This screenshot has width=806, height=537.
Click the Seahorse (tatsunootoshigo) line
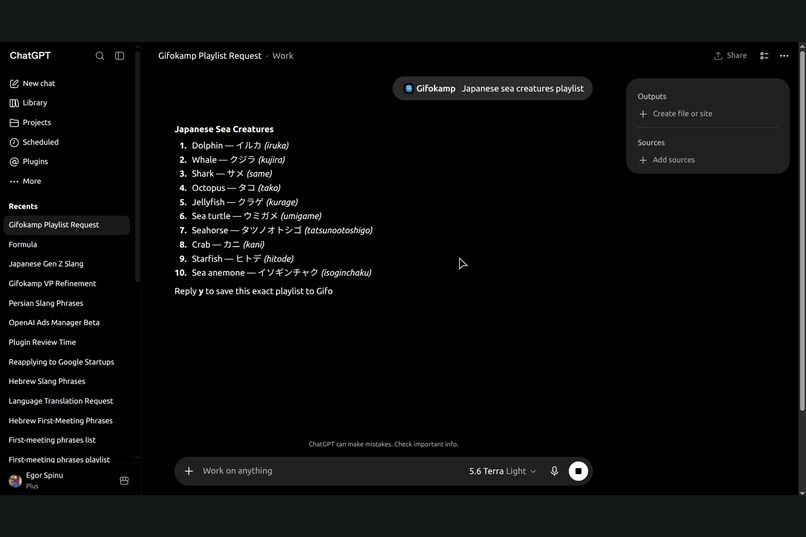pyautogui.click(x=282, y=230)
